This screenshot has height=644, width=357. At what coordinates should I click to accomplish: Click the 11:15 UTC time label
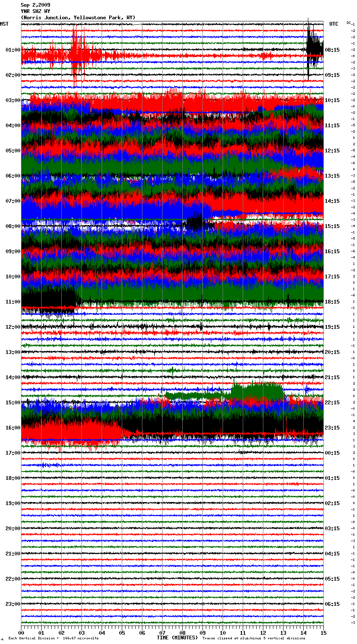point(332,126)
